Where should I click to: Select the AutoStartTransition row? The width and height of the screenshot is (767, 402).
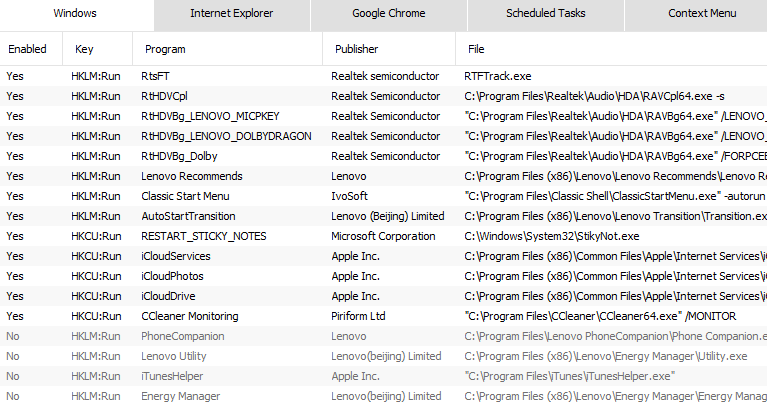click(188, 216)
